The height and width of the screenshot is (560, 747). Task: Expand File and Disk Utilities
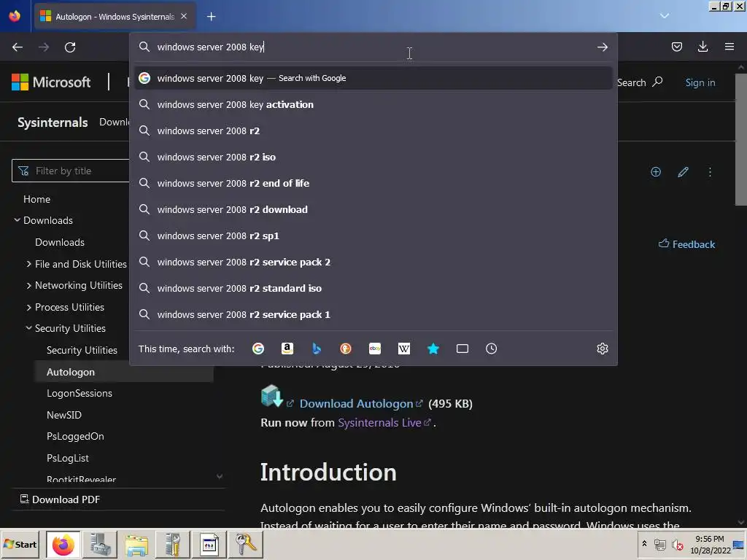(x=80, y=264)
